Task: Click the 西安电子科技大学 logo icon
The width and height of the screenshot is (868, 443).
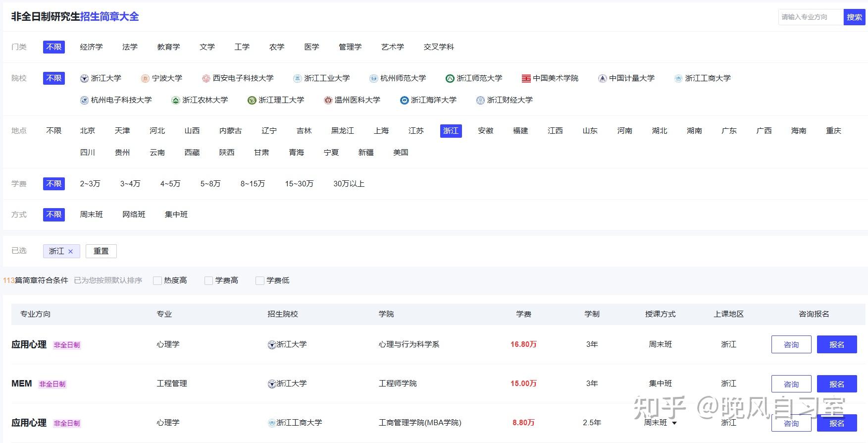Action: pos(206,78)
